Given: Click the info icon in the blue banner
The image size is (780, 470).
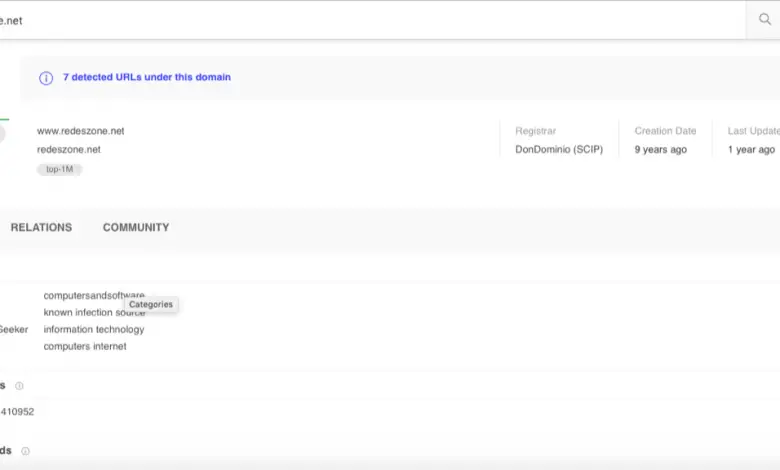Looking at the screenshot, I should point(45,78).
